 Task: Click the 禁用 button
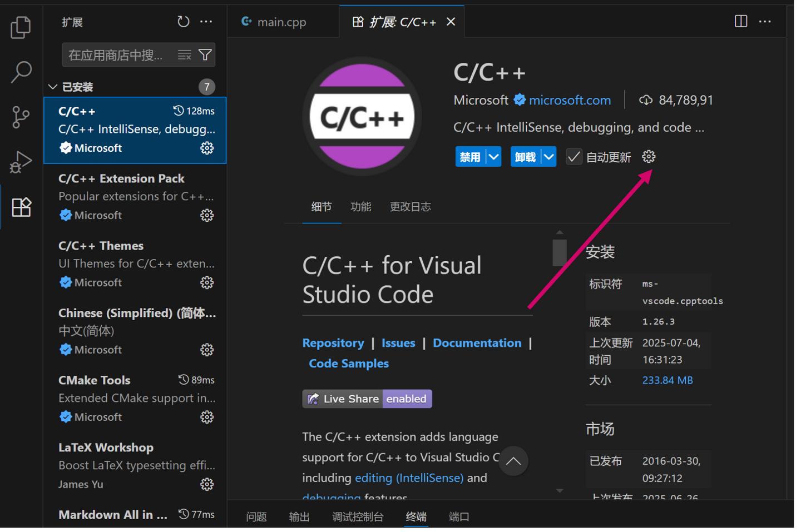pyautogui.click(x=471, y=157)
